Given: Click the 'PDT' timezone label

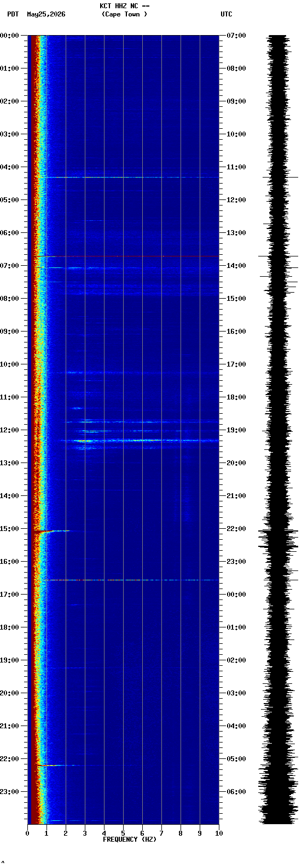Looking at the screenshot, I should [x=13, y=14].
